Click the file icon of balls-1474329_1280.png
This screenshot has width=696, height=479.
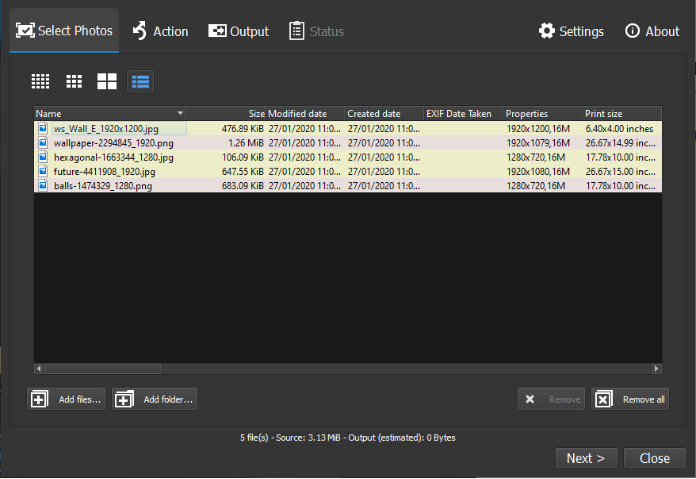tap(43, 185)
